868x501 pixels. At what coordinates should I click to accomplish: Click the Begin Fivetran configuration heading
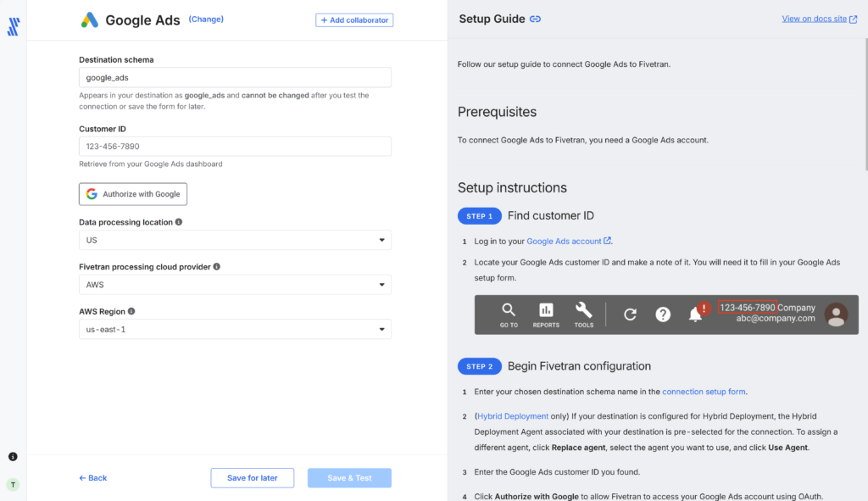pos(579,366)
